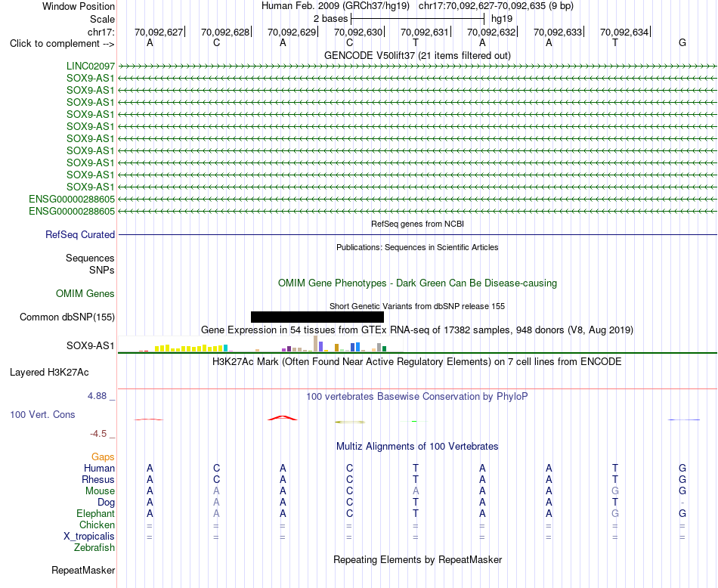This screenshot has height=588, width=718.
Task: Click the H3K27Ac Mark track title
Action: pyautogui.click(x=417, y=362)
